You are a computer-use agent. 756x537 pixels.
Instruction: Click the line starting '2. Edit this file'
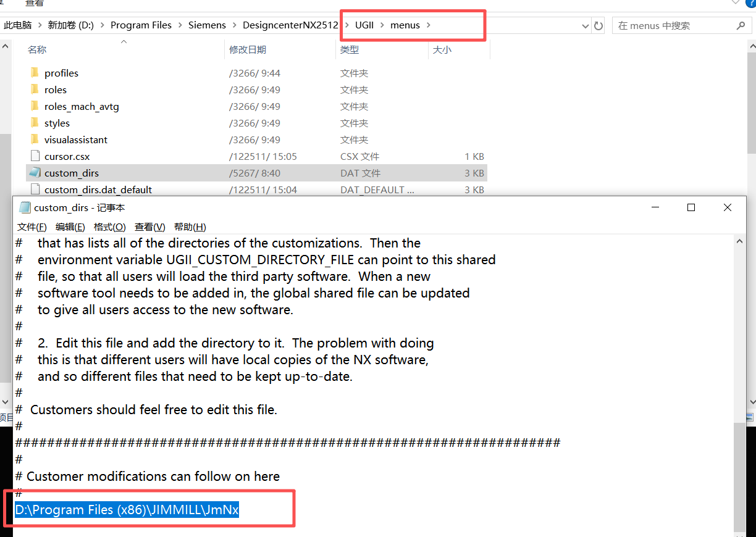pyautogui.click(x=235, y=343)
